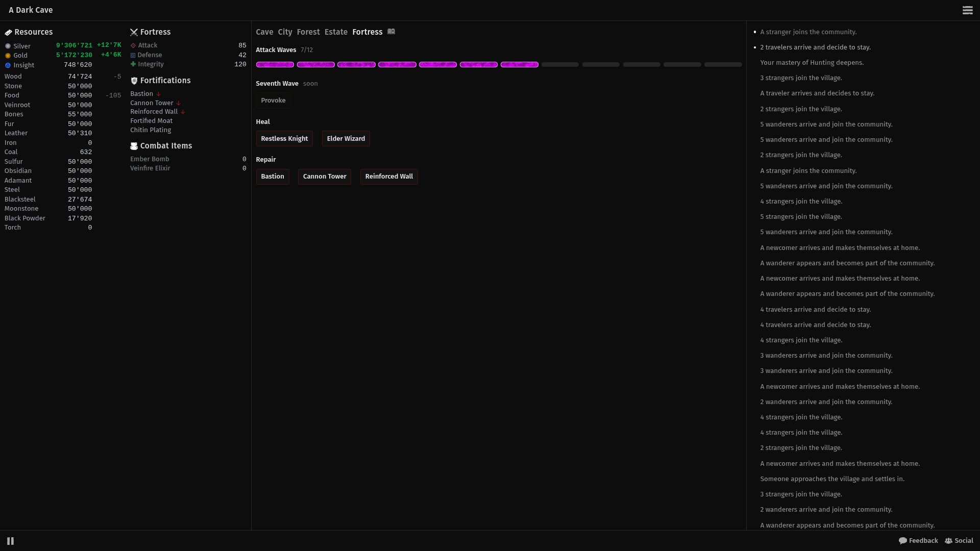This screenshot has width=980, height=551.
Task: Open the book icon tab
Action: pyautogui.click(x=391, y=32)
